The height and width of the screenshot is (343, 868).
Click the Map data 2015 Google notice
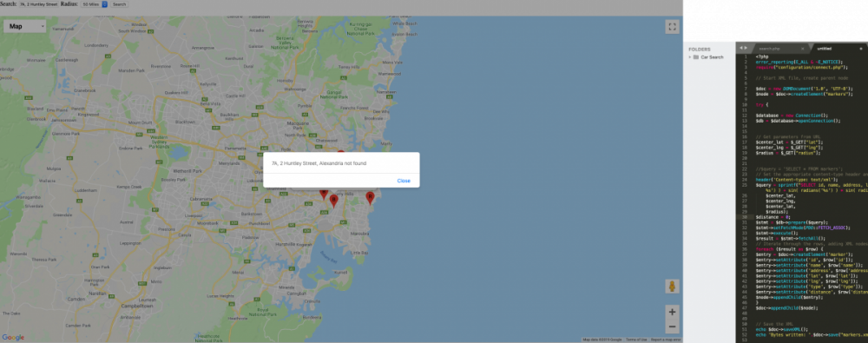point(602,340)
